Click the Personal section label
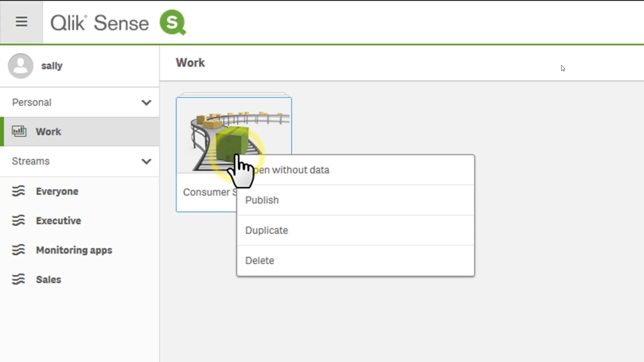 (x=32, y=102)
